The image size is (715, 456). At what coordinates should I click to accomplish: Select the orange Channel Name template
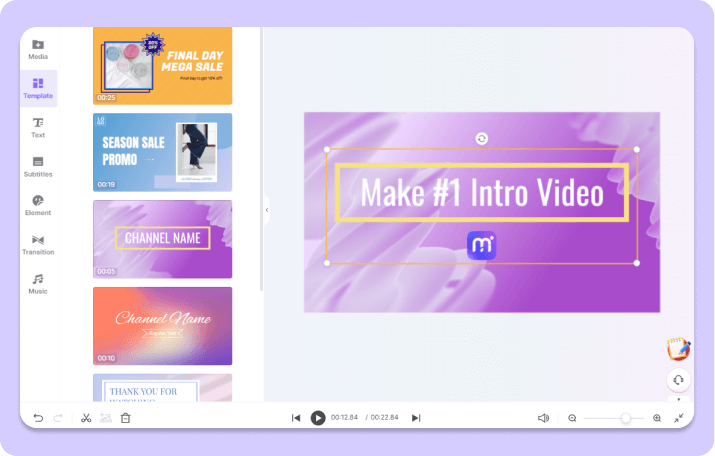tap(162, 326)
